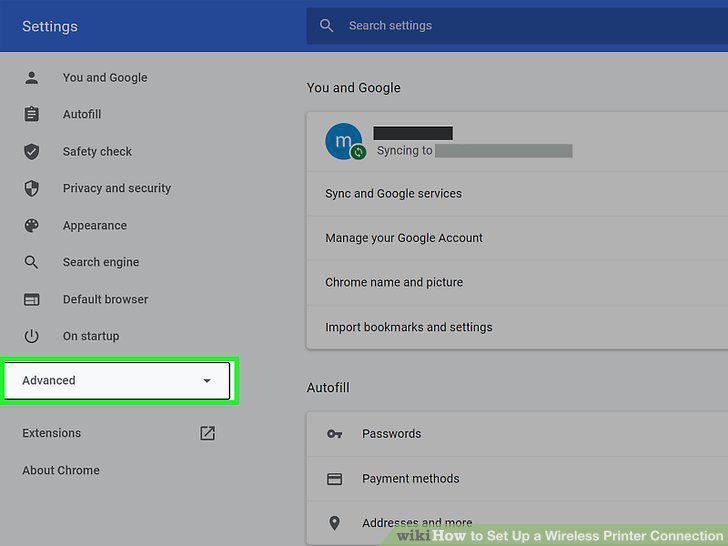The image size is (728, 546).
Task: Open the Payment methods row
Action: coord(517,479)
